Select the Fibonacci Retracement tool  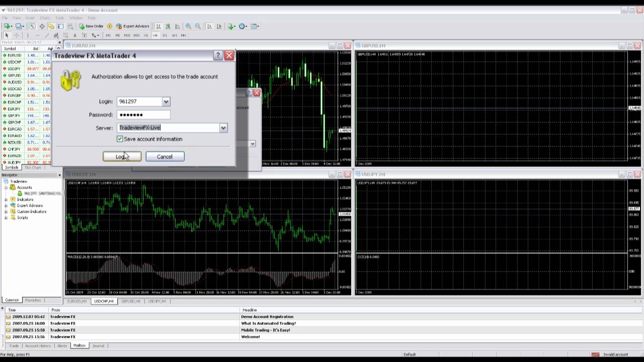click(x=65, y=35)
